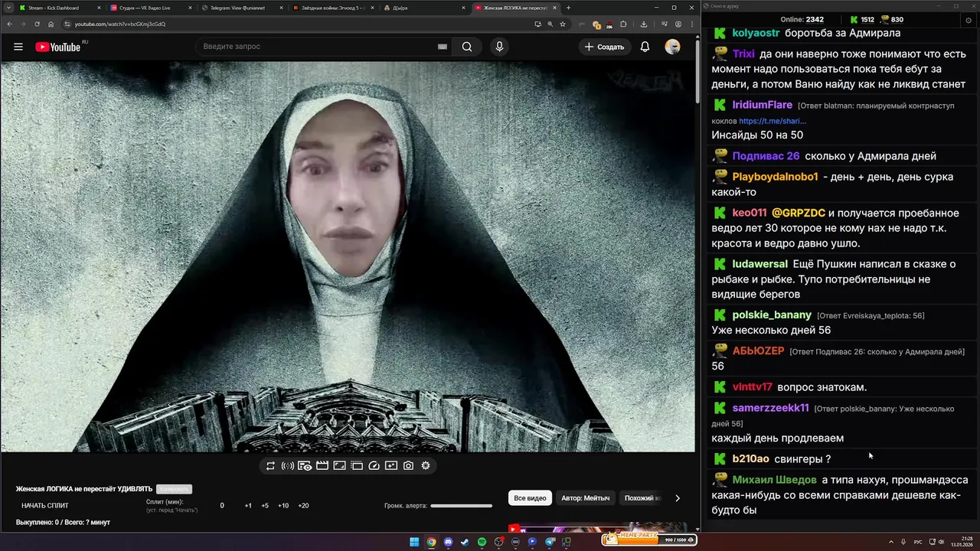Select the Автор: Мейтыч chip
The height and width of the screenshot is (551, 980).
tap(586, 498)
